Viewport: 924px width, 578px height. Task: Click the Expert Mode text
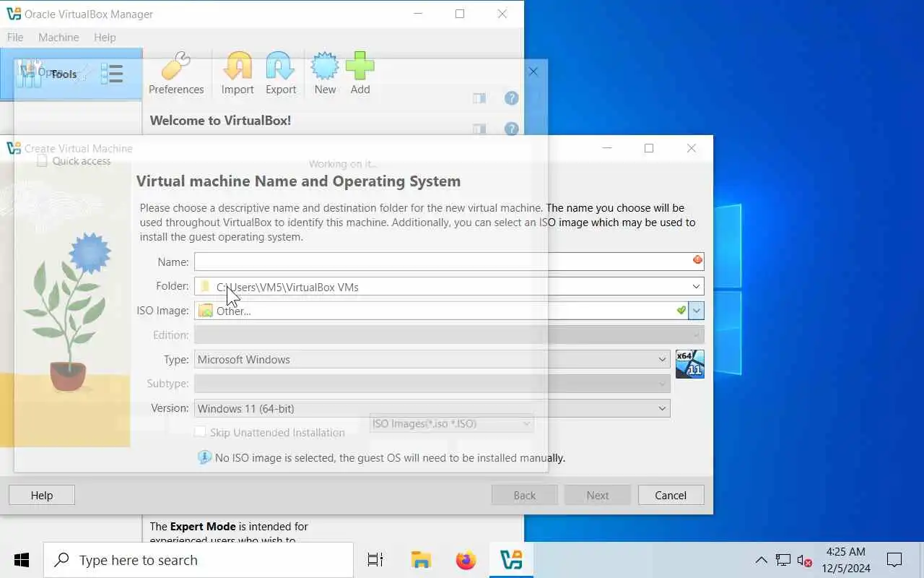pos(203,526)
